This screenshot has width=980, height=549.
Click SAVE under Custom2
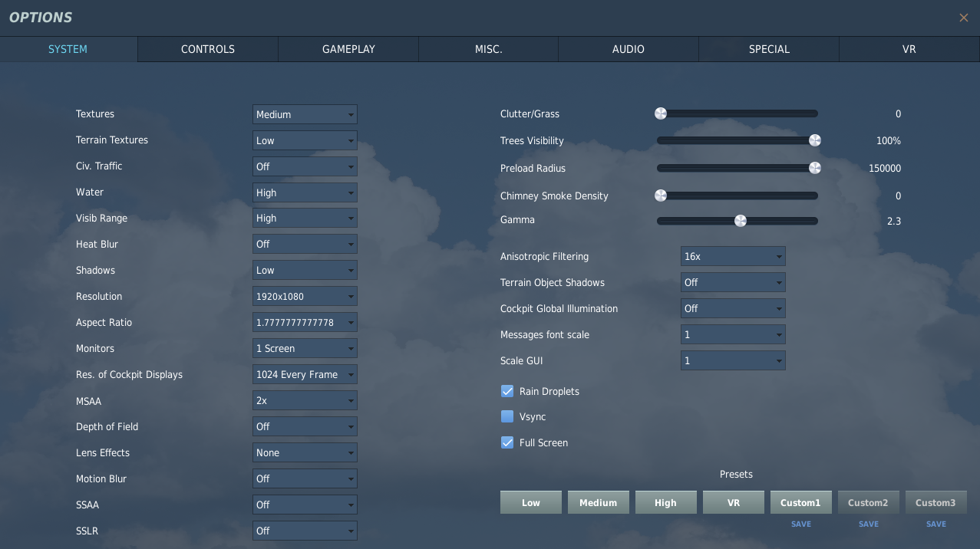click(x=869, y=524)
